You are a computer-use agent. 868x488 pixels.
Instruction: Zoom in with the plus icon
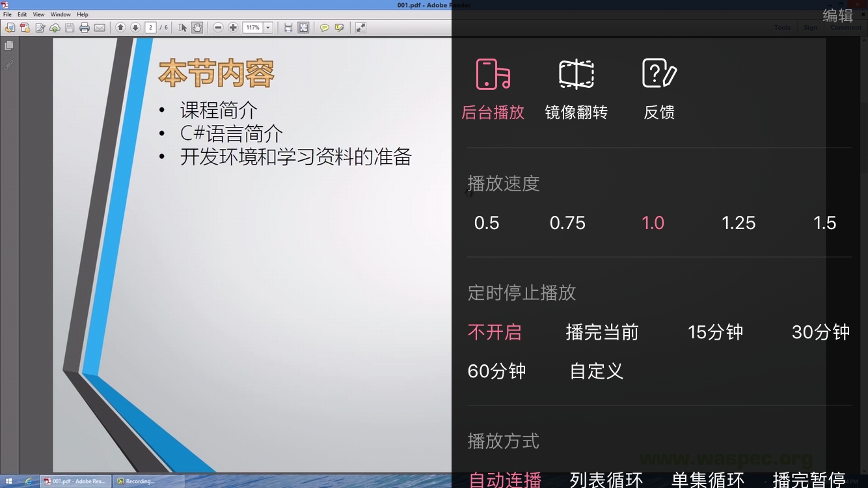(233, 27)
